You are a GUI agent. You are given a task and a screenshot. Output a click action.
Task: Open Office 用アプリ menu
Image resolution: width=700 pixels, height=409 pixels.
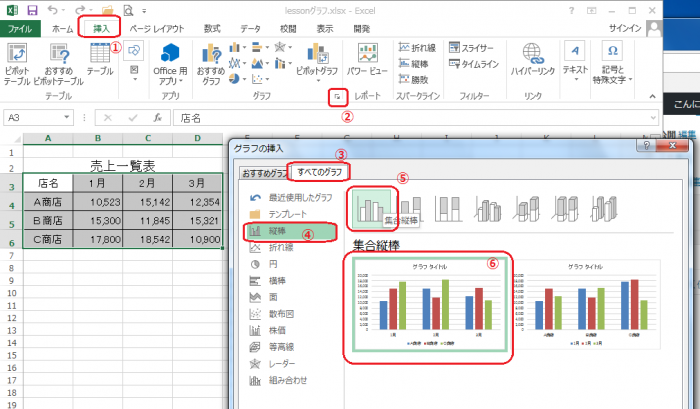(x=170, y=64)
